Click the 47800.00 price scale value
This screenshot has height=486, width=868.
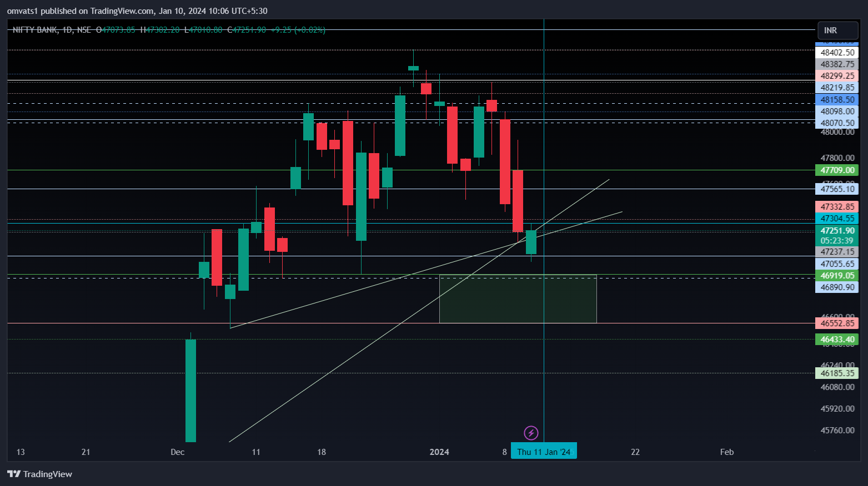(837, 158)
